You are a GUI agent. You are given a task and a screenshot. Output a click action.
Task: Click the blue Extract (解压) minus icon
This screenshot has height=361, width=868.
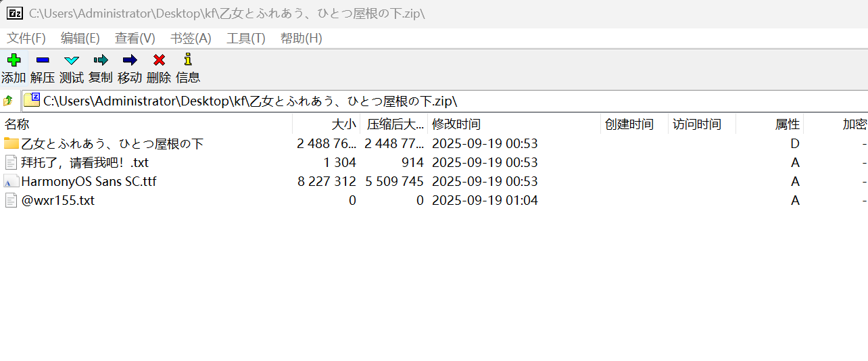click(x=43, y=61)
